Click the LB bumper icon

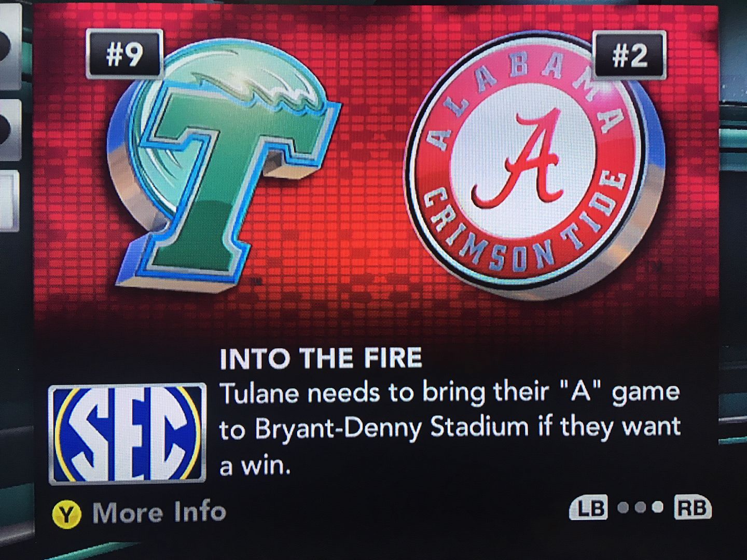589,508
